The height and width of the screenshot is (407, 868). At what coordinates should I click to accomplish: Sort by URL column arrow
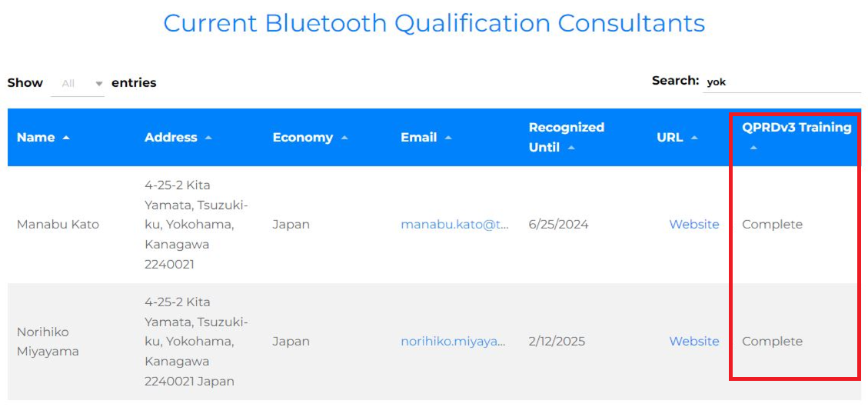(694, 138)
